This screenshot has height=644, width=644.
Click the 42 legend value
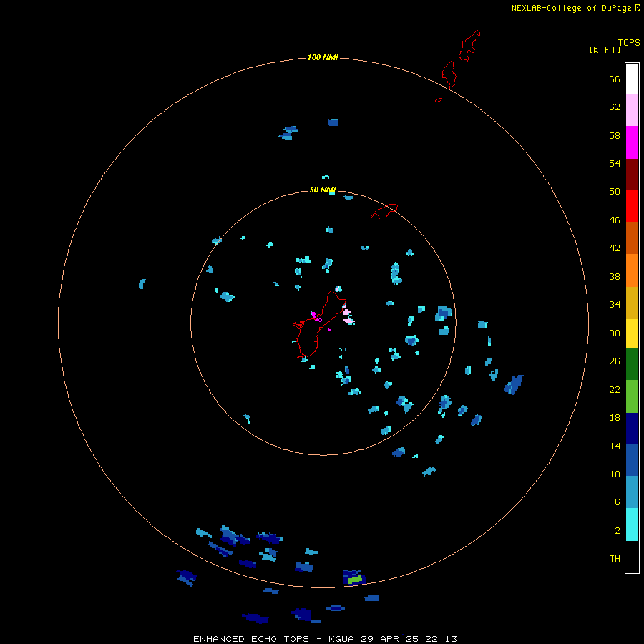(615, 248)
